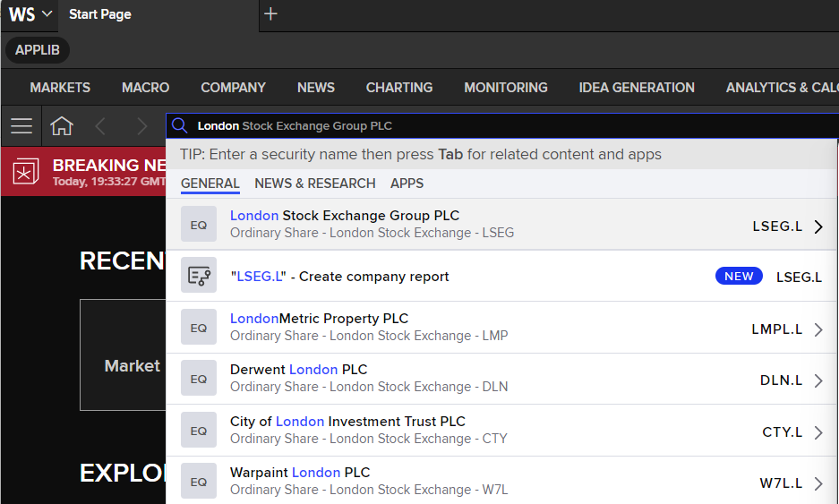Screen dimensions: 839x504
Task: Click EQ badge for Derwent London PLC
Action: (x=199, y=379)
